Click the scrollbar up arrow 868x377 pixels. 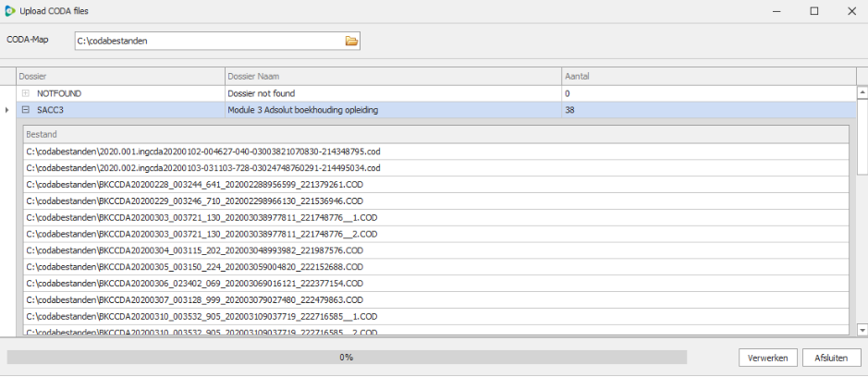(862, 91)
